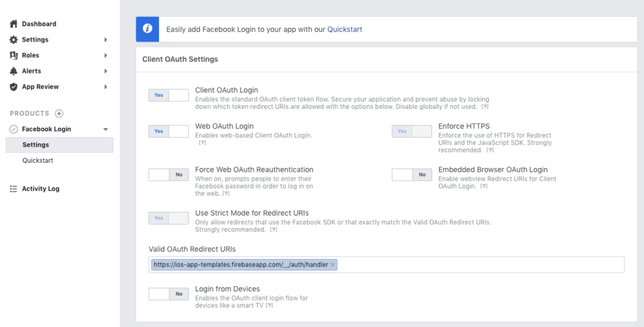Click the blue info icon in banner
The height and width of the screenshot is (327, 644).
[147, 29]
